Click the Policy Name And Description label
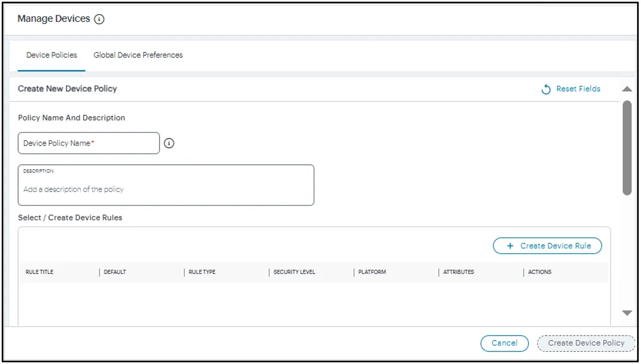This screenshot has height=364, width=641. tap(72, 118)
